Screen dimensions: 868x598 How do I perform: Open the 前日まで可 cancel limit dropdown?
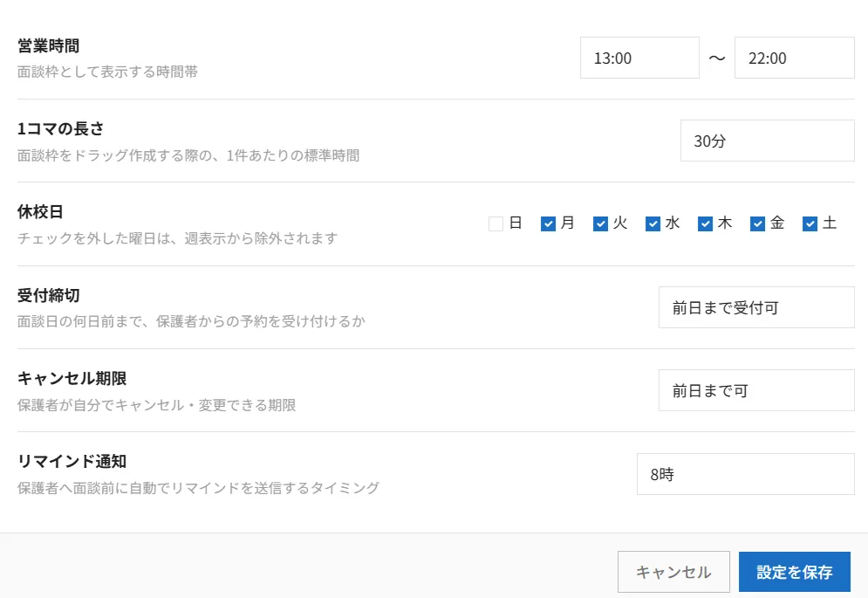756,390
